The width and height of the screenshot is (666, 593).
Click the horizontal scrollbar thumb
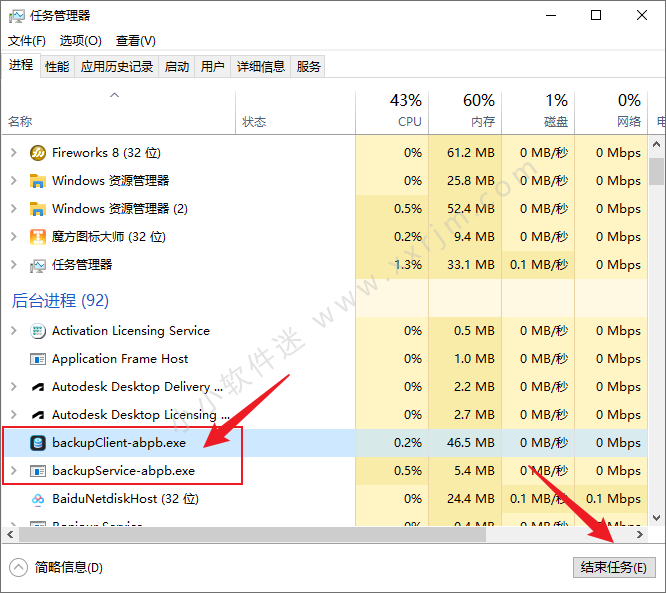tap(252, 534)
